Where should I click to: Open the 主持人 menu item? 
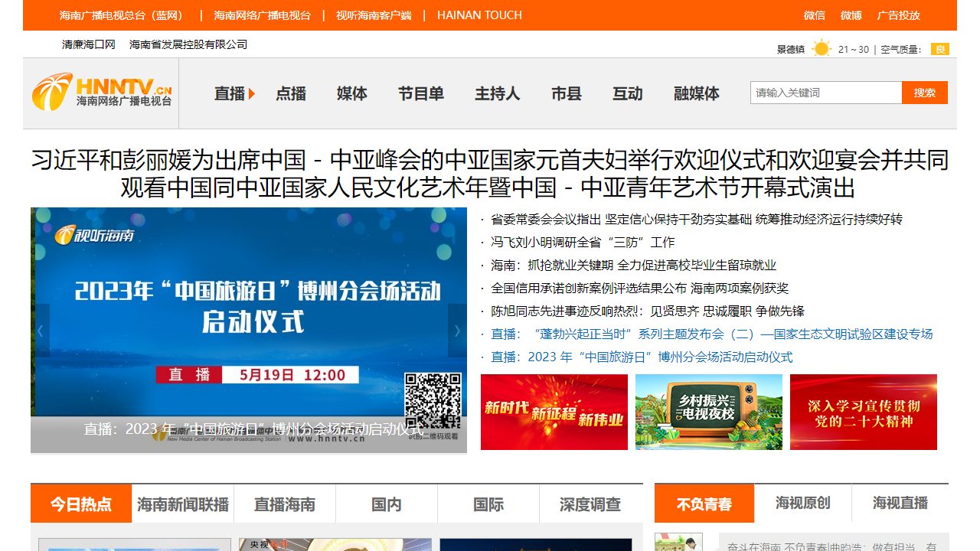pyautogui.click(x=498, y=93)
